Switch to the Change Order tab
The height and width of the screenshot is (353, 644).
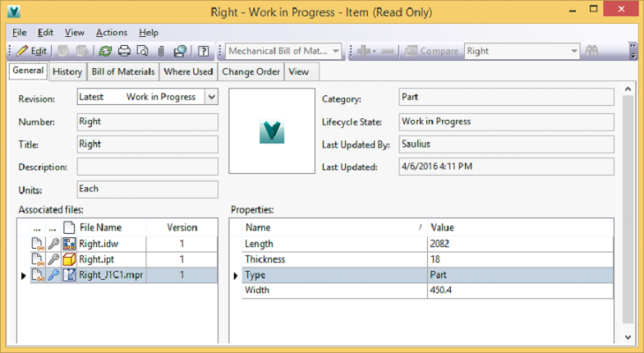[251, 71]
